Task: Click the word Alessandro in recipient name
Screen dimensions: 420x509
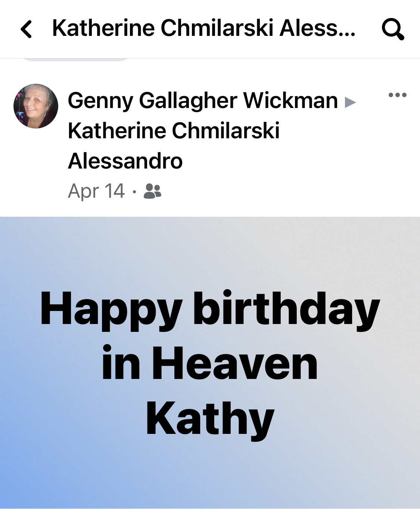Action: click(x=125, y=161)
